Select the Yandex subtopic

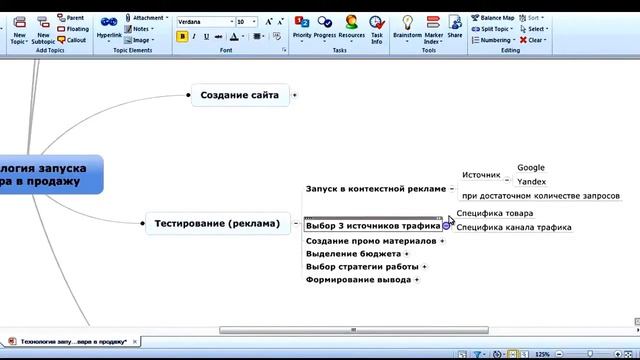pos(531,182)
